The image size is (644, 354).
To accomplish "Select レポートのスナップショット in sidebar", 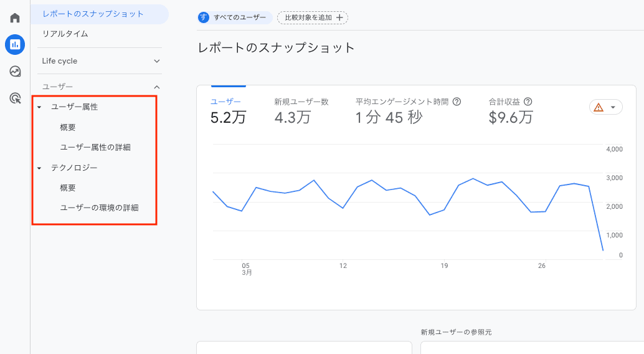I will coord(100,14).
